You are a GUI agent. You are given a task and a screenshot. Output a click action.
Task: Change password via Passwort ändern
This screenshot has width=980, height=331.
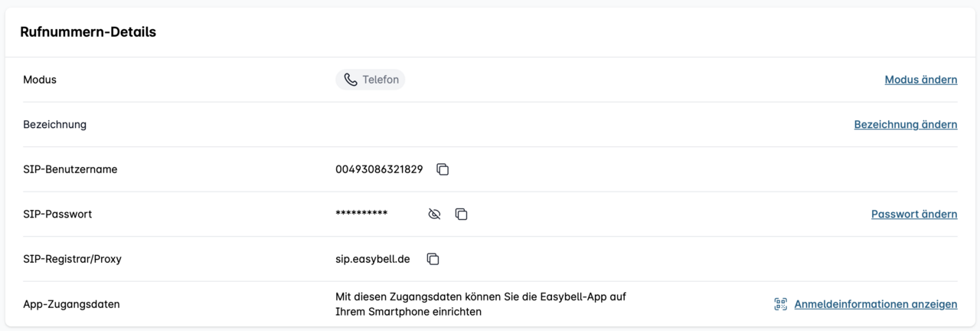point(913,215)
